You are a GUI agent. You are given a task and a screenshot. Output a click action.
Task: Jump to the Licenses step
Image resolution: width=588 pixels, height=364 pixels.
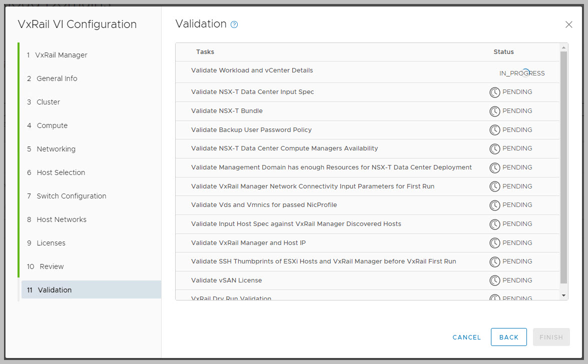pyautogui.click(x=51, y=243)
